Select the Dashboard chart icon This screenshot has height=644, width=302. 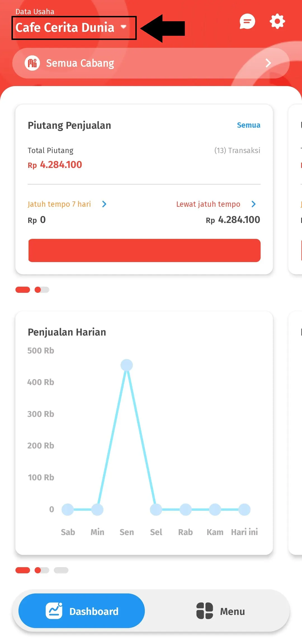pos(55,611)
